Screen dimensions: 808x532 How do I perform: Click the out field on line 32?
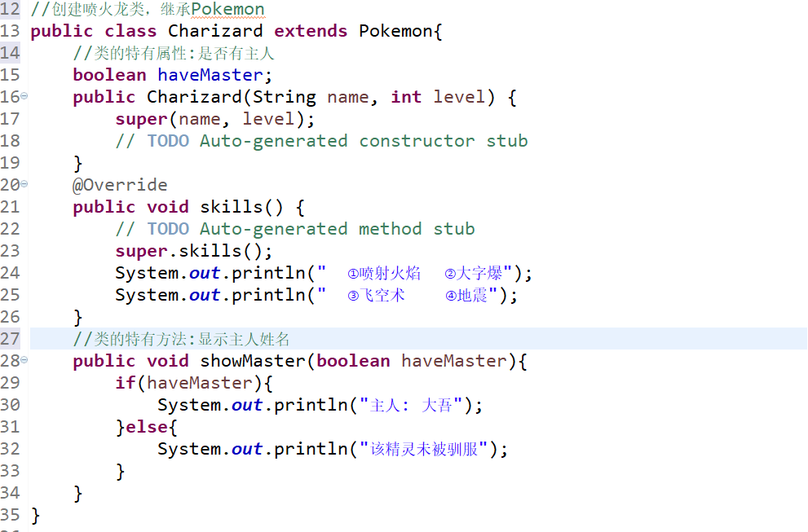point(247,449)
